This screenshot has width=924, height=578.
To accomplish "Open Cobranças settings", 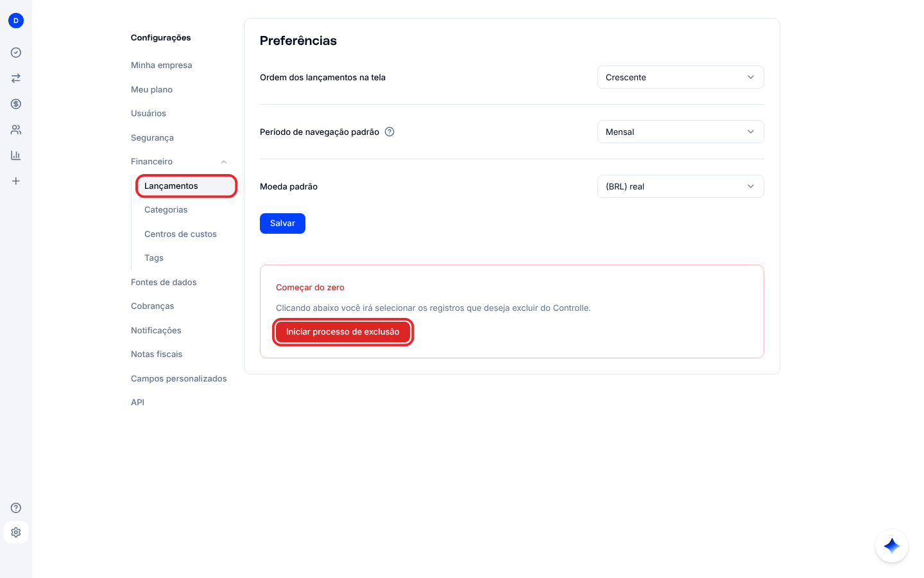I will [x=153, y=306].
